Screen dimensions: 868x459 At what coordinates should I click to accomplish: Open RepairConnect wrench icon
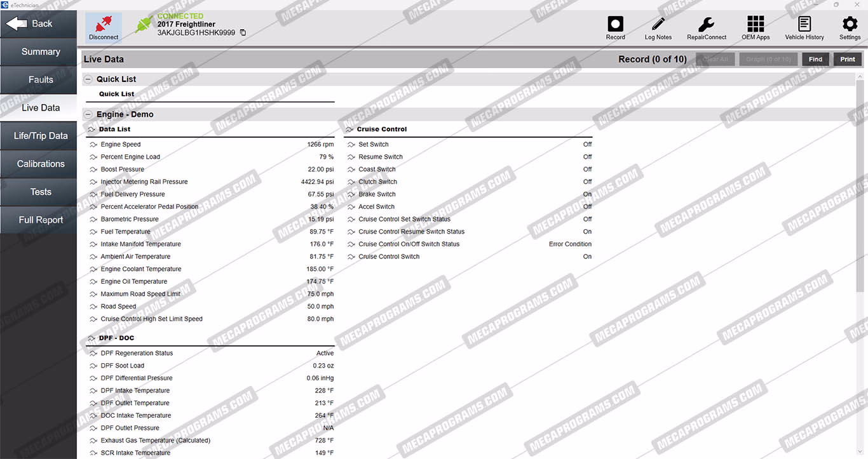[706, 24]
